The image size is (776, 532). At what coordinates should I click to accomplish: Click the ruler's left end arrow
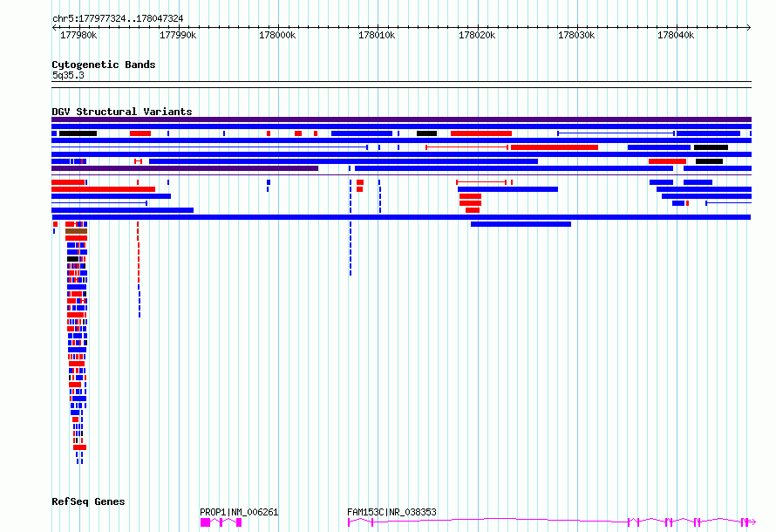pos(54,28)
